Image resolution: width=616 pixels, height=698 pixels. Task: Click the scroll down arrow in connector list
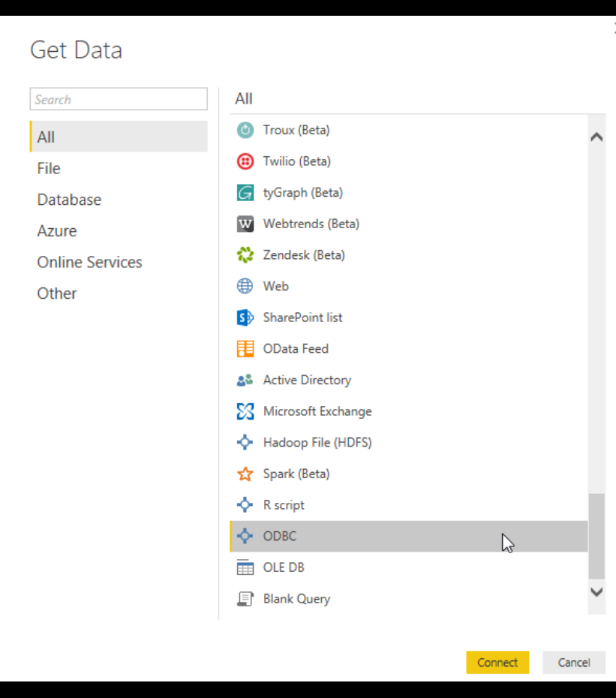click(596, 591)
